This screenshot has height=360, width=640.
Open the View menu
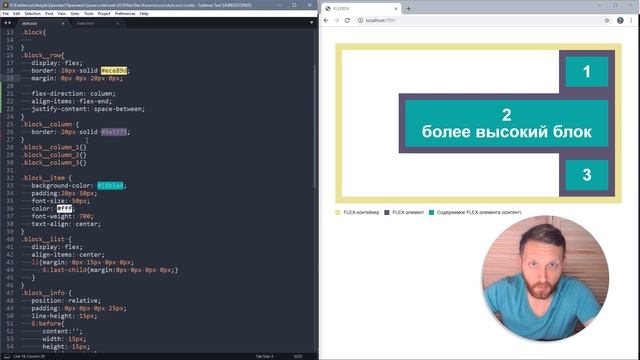point(62,13)
